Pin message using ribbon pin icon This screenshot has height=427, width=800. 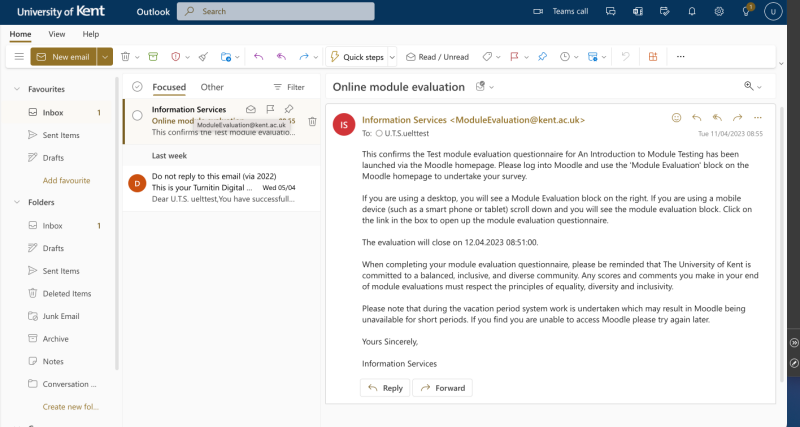tap(542, 57)
